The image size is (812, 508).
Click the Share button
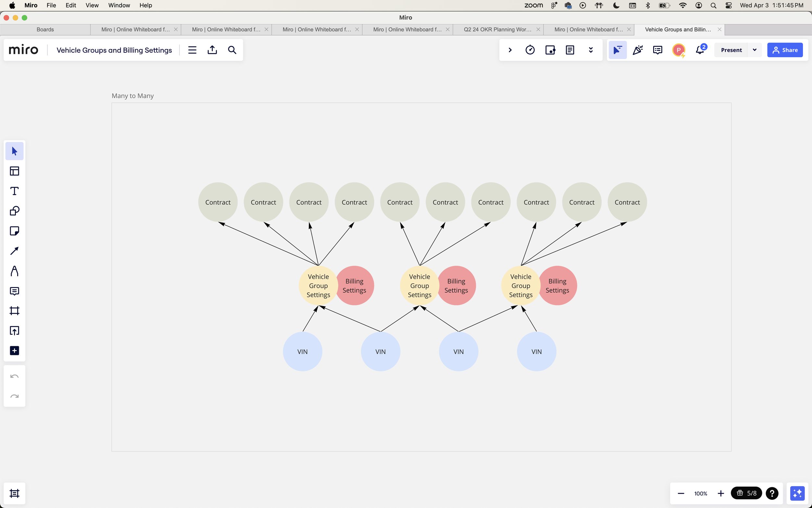(x=785, y=50)
